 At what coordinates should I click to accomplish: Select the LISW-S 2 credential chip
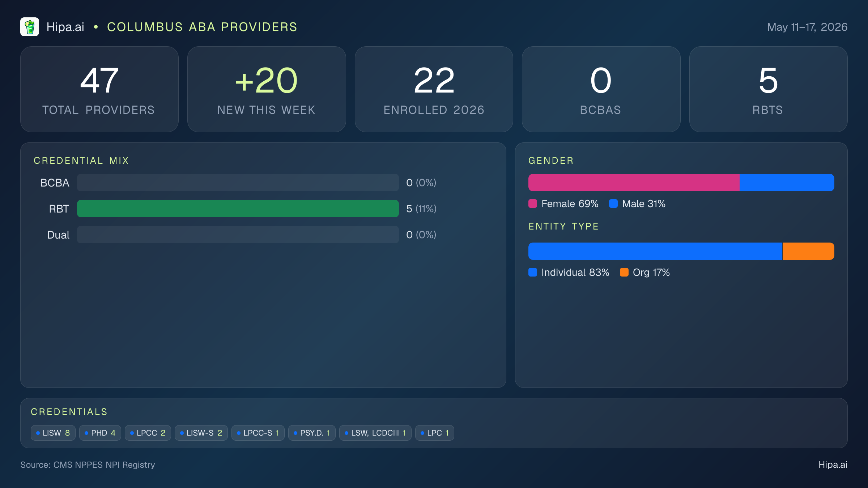pos(201,433)
